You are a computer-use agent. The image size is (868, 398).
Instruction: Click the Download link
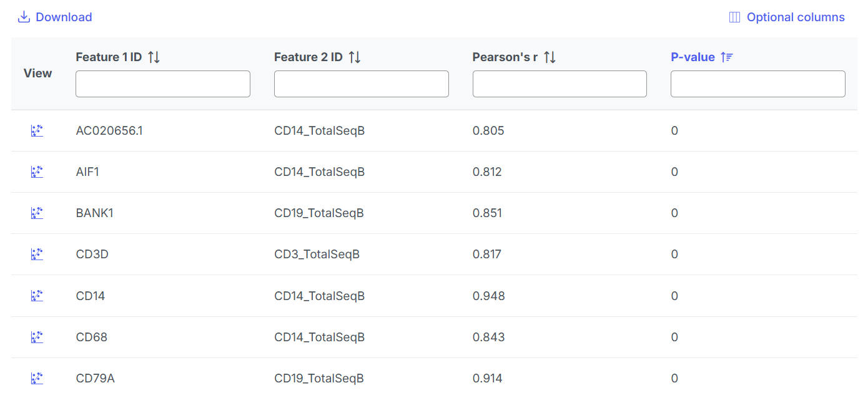(64, 17)
